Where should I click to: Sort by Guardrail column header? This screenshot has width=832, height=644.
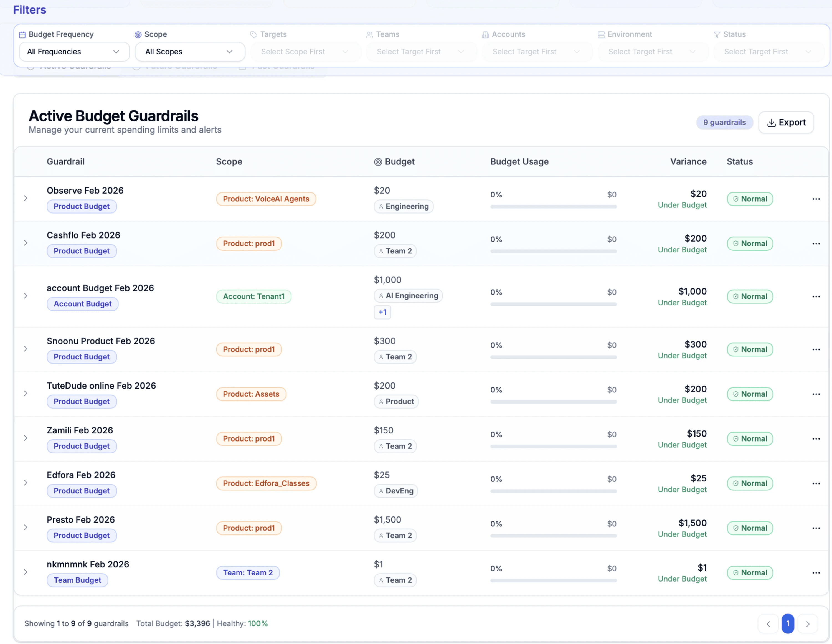[x=65, y=162]
